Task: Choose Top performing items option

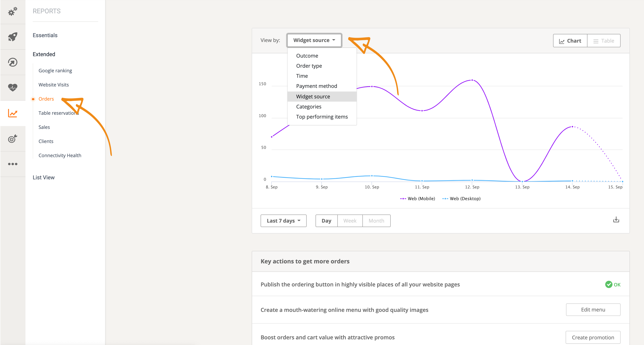Action: click(x=322, y=117)
